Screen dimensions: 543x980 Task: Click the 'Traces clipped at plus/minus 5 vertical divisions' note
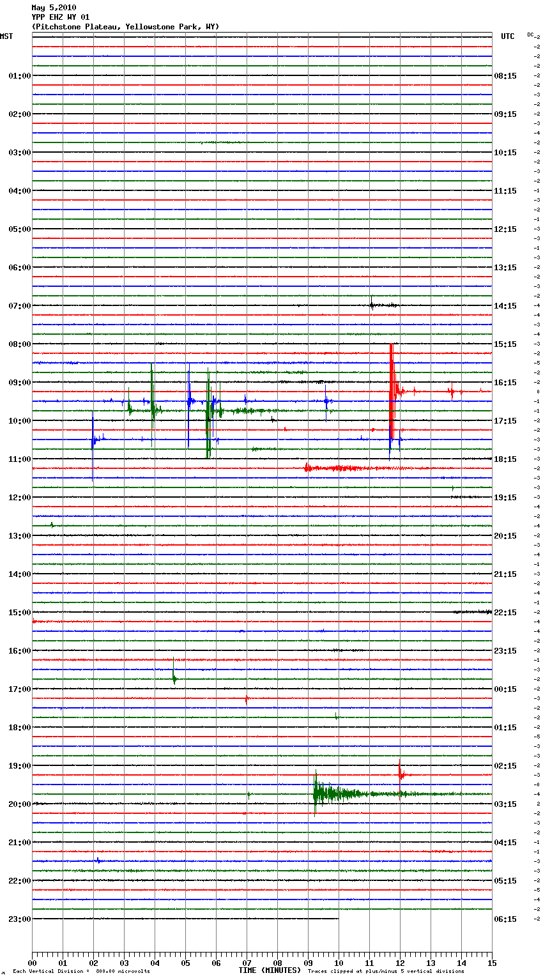[386, 972]
